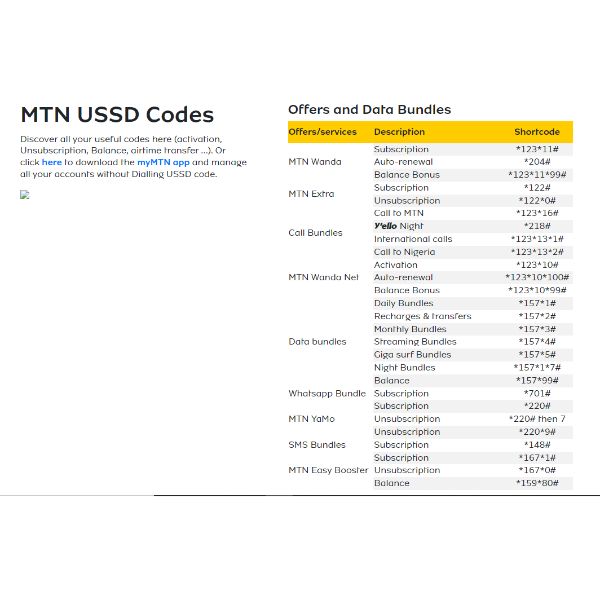Click the SMS Bundles service label
Image resolution: width=600 pixels, height=600 pixels.
(x=317, y=445)
